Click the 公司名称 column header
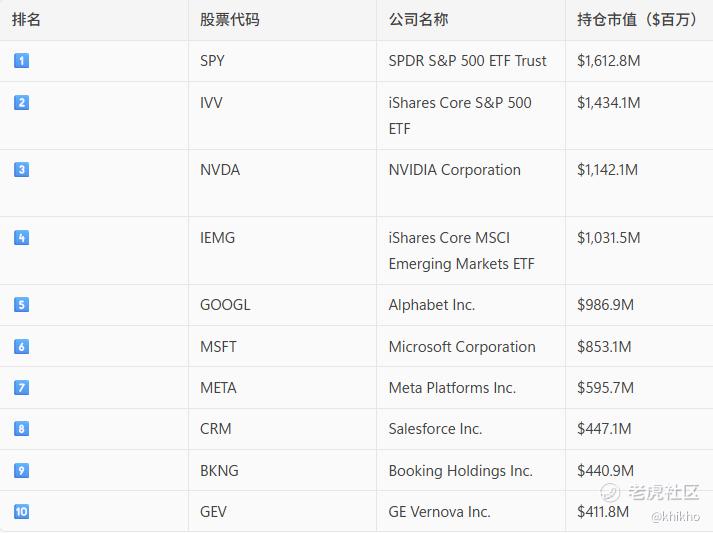This screenshot has height=533, width=713. coord(418,19)
